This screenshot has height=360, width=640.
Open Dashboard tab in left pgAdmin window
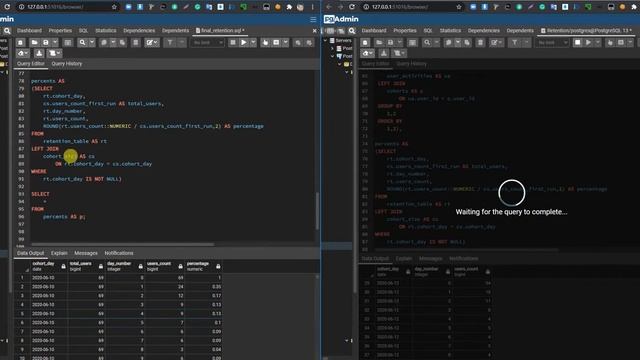[x=29, y=31]
